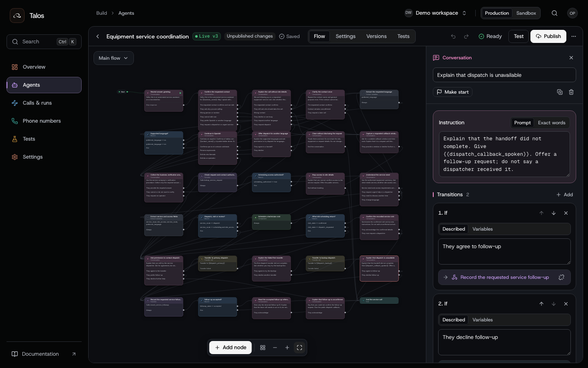This screenshot has width=588, height=368.
Task: Open the three-dot more options menu
Action: click(x=574, y=36)
